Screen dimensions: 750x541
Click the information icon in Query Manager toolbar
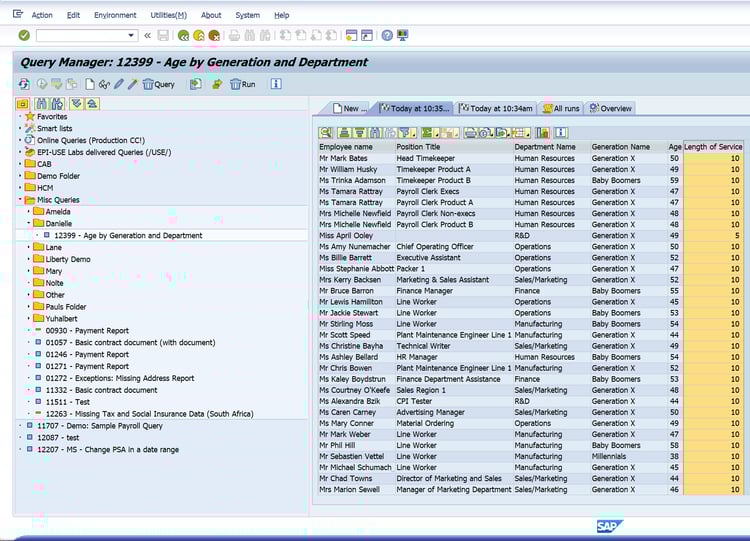(276, 84)
